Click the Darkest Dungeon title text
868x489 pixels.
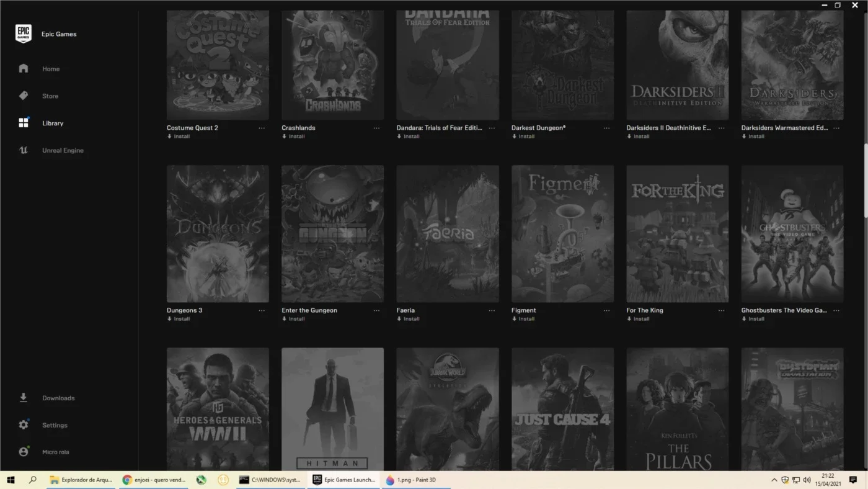point(538,128)
